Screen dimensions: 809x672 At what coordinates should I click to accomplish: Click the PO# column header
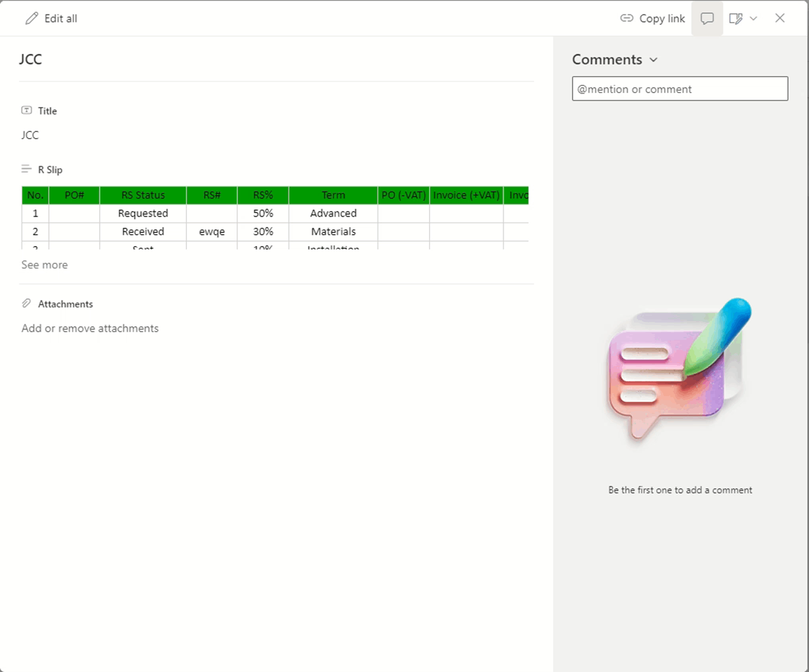[x=74, y=195]
